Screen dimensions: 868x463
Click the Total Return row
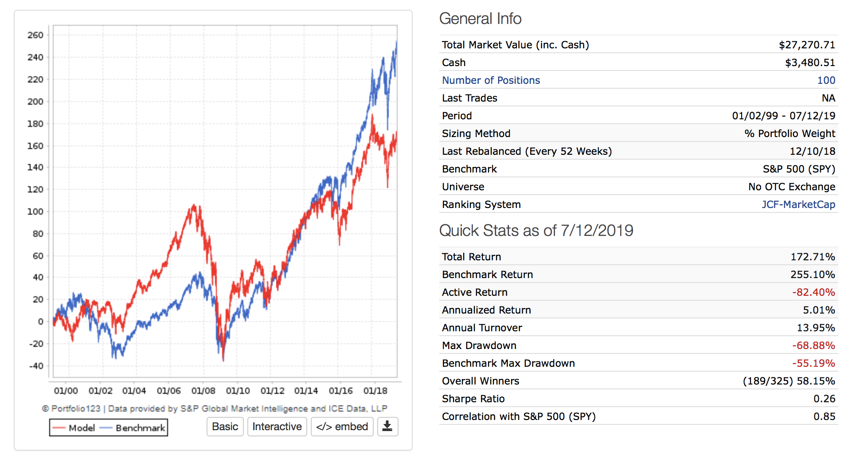coord(471,257)
